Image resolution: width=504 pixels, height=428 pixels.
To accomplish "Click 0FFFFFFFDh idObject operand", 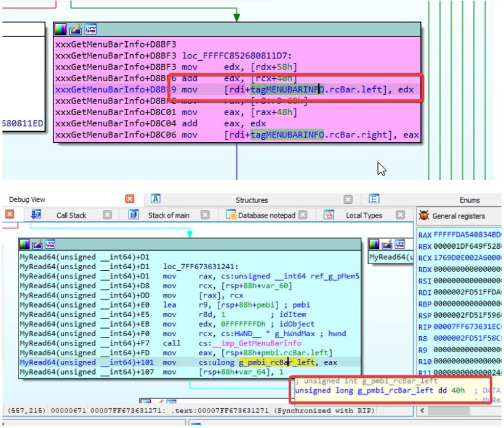I will tap(243, 324).
